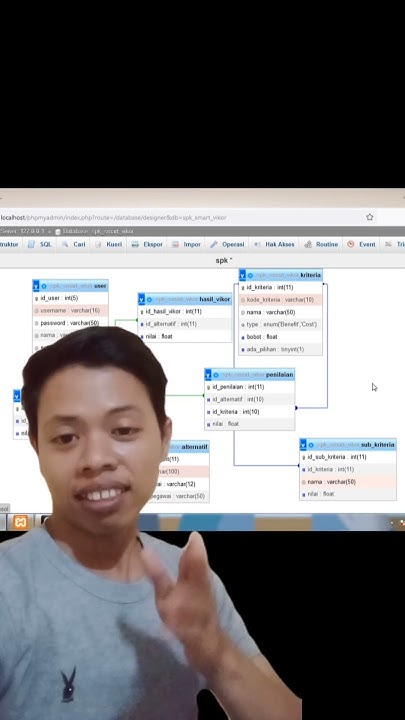Select "id_sub_kriteria : int(11)" column row

pos(348,457)
